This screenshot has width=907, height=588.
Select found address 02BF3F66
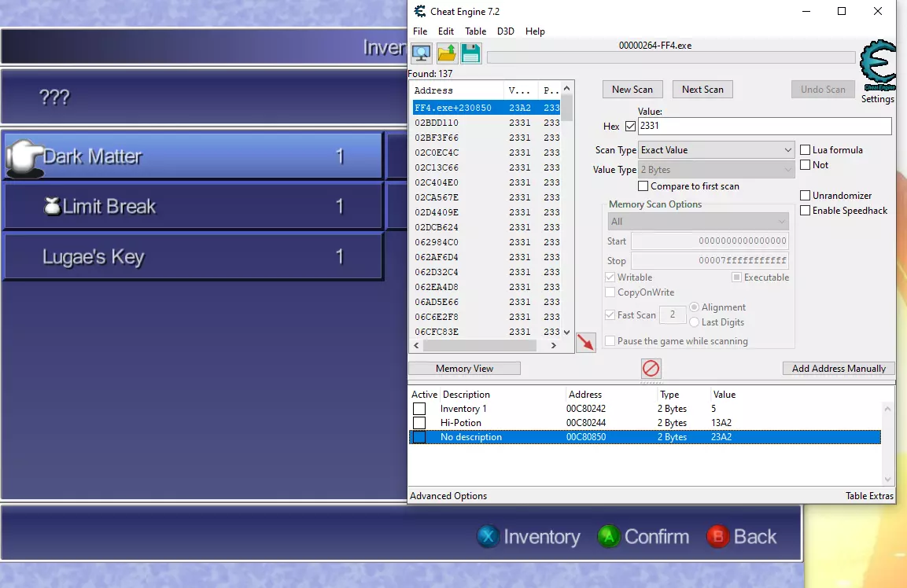[x=486, y=138]
